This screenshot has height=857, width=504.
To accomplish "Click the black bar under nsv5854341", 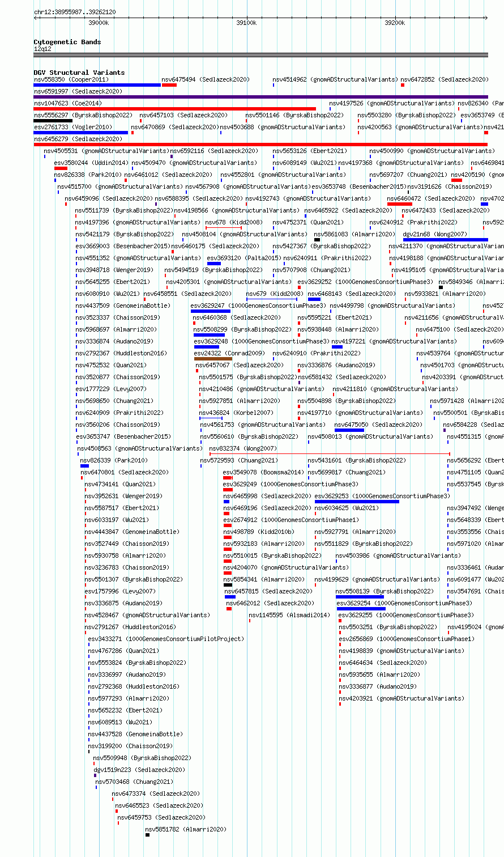I will [x=228, y=585].
